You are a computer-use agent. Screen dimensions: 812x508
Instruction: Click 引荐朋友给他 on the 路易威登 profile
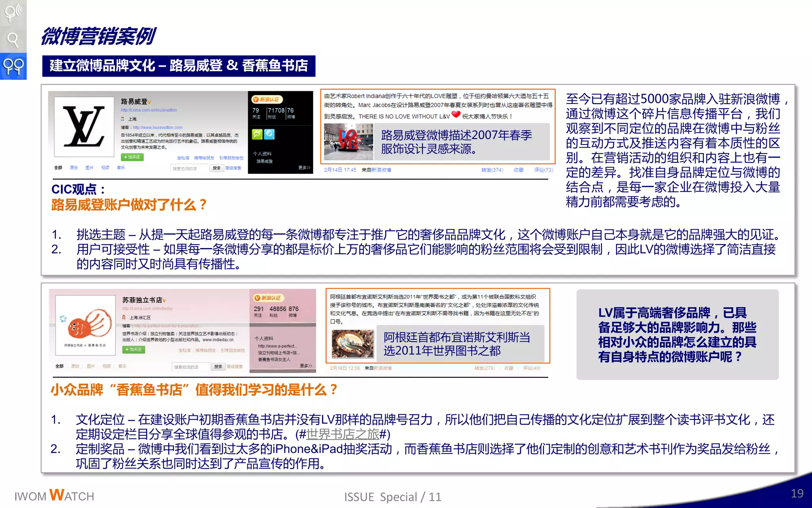(x=231, y=158)
